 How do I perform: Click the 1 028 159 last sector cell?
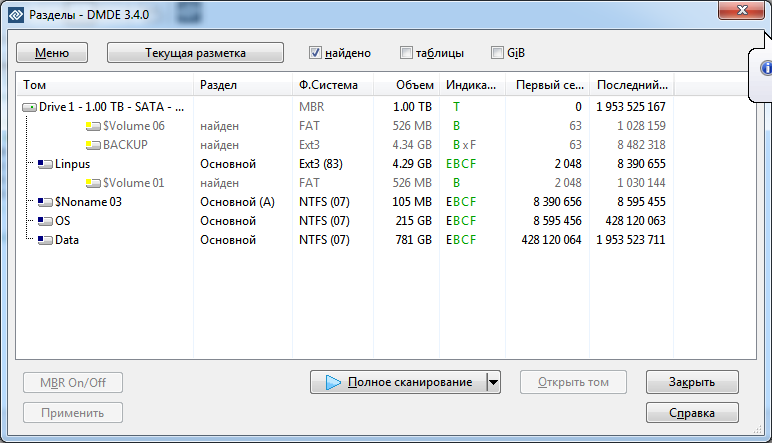pos(641,126)
